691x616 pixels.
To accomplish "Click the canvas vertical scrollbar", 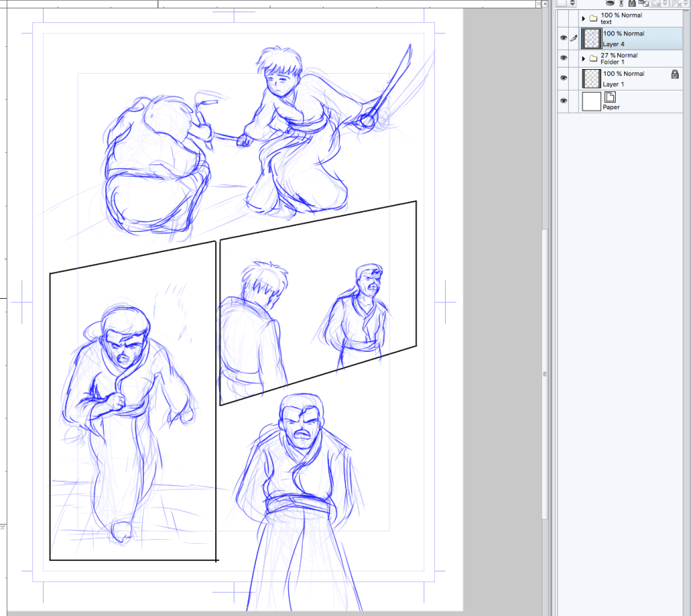I will [x=545, y=307].
